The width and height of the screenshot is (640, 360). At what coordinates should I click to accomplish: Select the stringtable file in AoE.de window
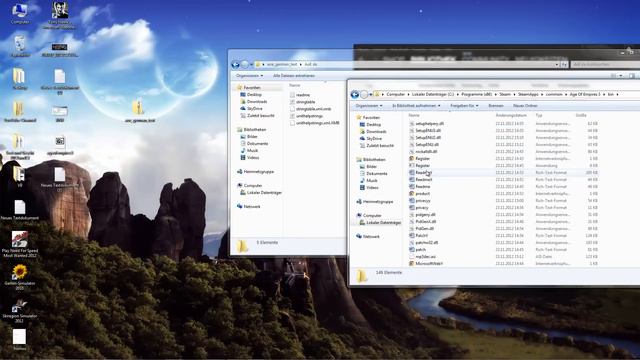[305, 102]
